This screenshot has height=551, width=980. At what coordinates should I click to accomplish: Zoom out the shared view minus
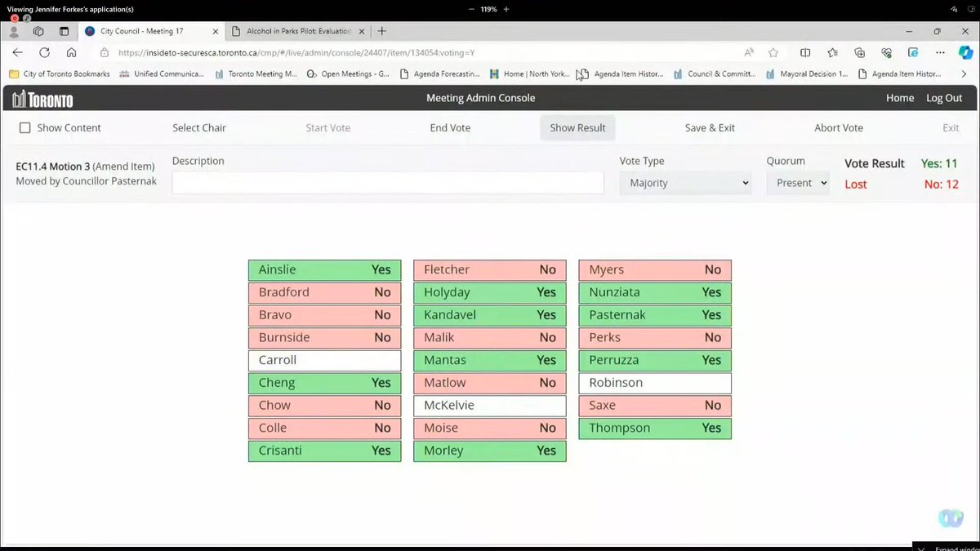pyautogui.click(x=471, y=9)
